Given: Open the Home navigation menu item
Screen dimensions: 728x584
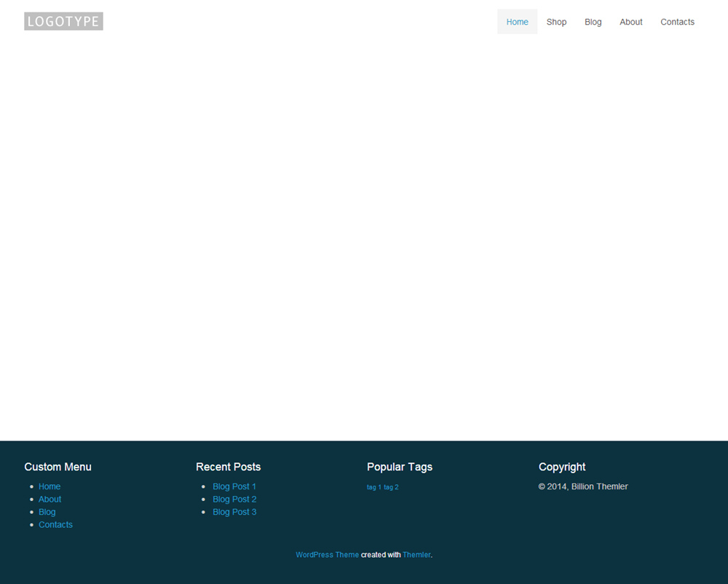Looking at the screenshot, I should pyautogui.click(x=517, y=22).
